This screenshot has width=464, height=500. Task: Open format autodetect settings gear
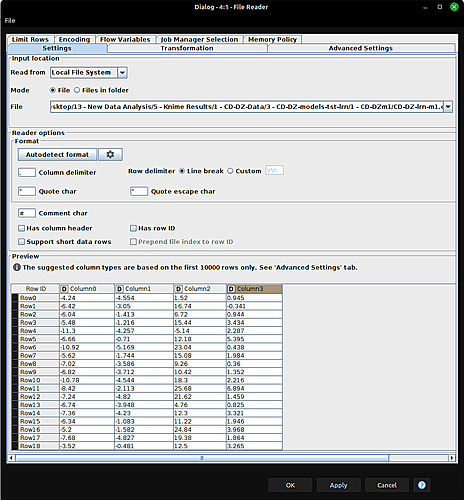tap(110, 154)
